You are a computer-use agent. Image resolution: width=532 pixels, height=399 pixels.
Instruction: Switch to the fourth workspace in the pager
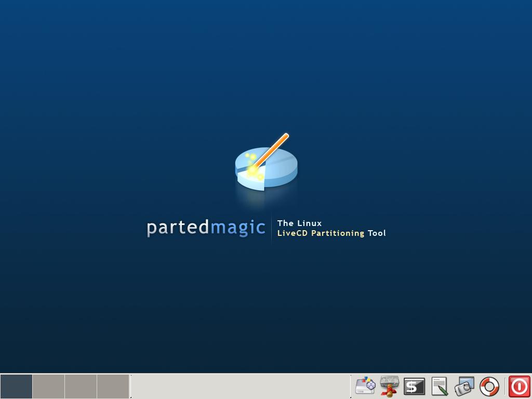[113, 387]
